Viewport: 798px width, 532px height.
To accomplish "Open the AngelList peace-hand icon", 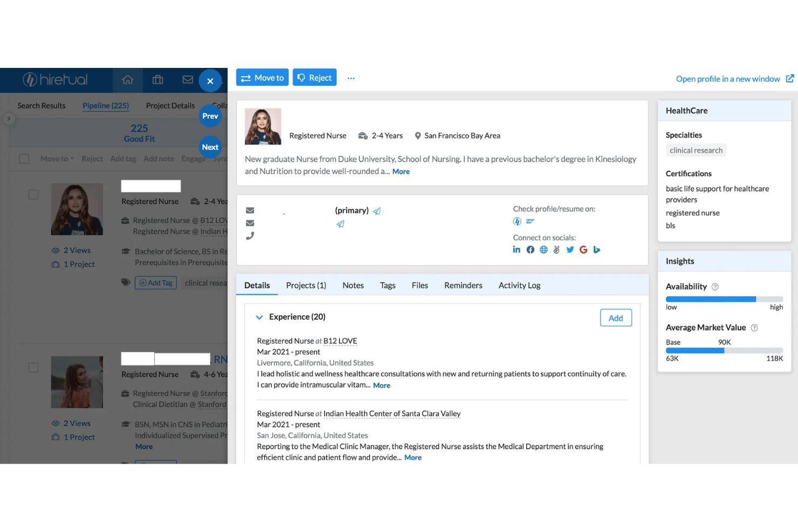I will [x=556, y=250].
